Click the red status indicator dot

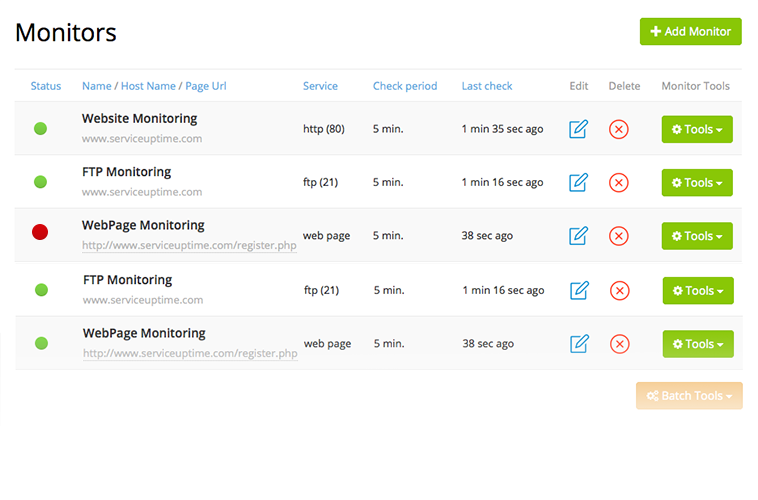click(40, 232)
